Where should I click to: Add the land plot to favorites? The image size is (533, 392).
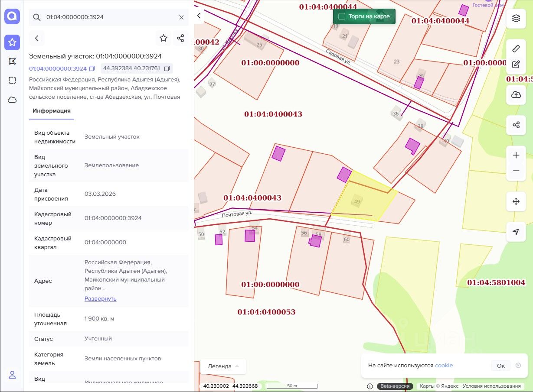click(x=163, y=38)
